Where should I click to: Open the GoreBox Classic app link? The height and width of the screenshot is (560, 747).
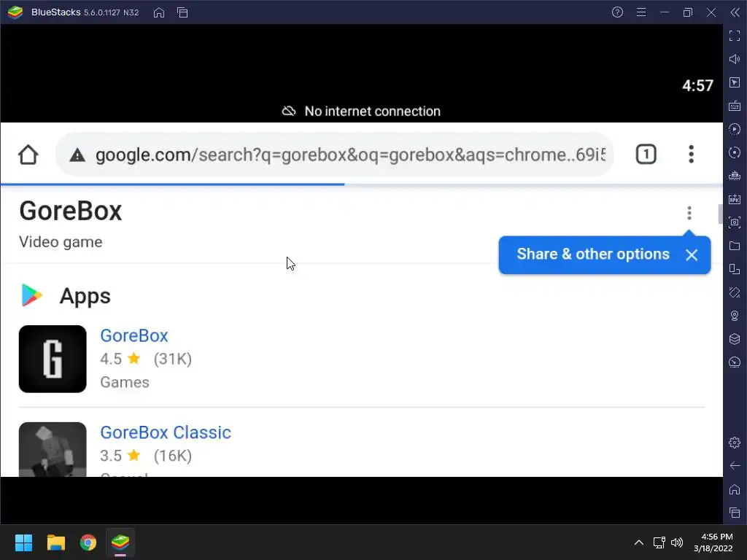click(166, 432)
